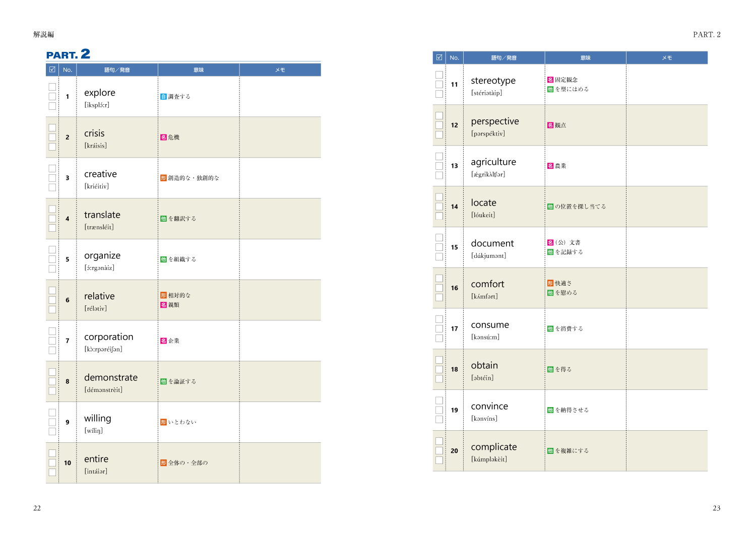The width and height of the screenshot is (756, 534).
Task: Tick the top checkbox in the explore row
Action: pyautogui.click(x=52, y=87)
